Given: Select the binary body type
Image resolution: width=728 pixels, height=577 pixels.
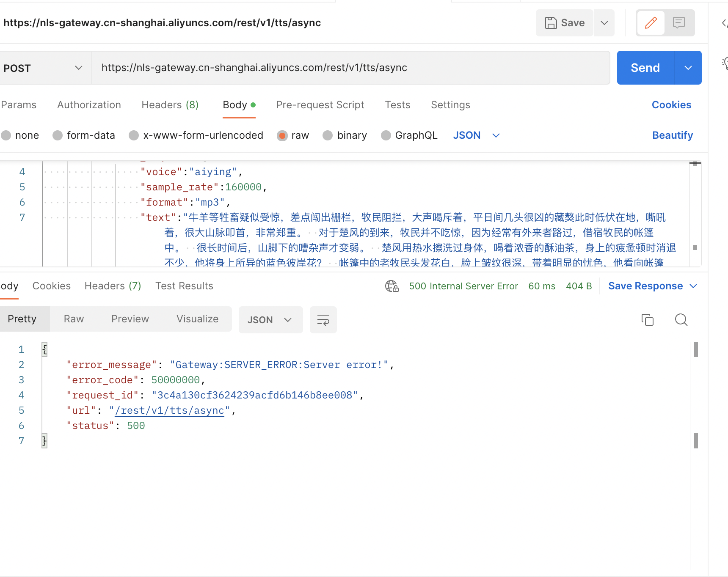Looking at the screenshot, I should pyautogui.click(x=328, y=135).
